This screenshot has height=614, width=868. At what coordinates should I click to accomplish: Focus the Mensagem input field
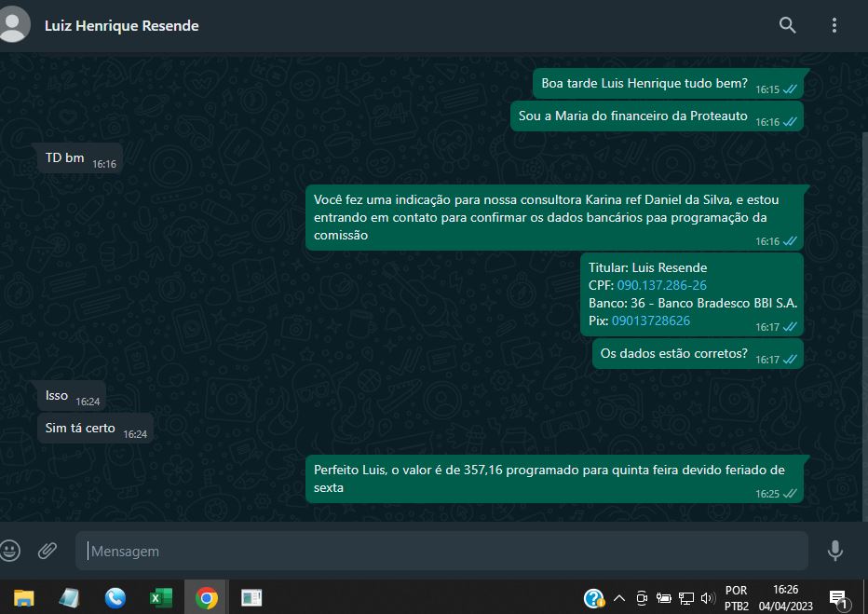[442, 551]
